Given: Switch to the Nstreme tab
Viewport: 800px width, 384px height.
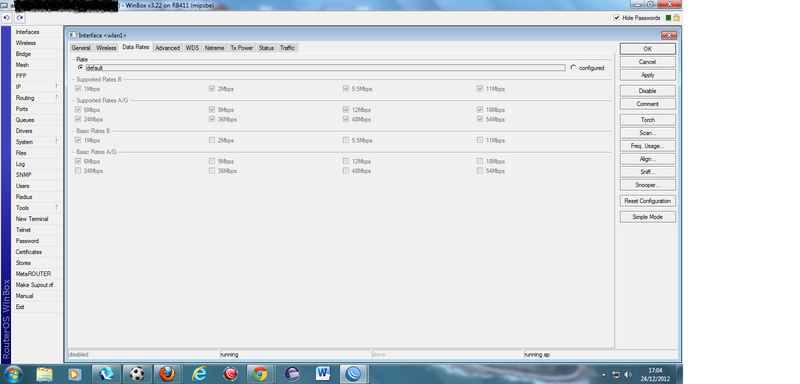Looking at the screenshot, I should pyautogui.click(x=214, y=48).
